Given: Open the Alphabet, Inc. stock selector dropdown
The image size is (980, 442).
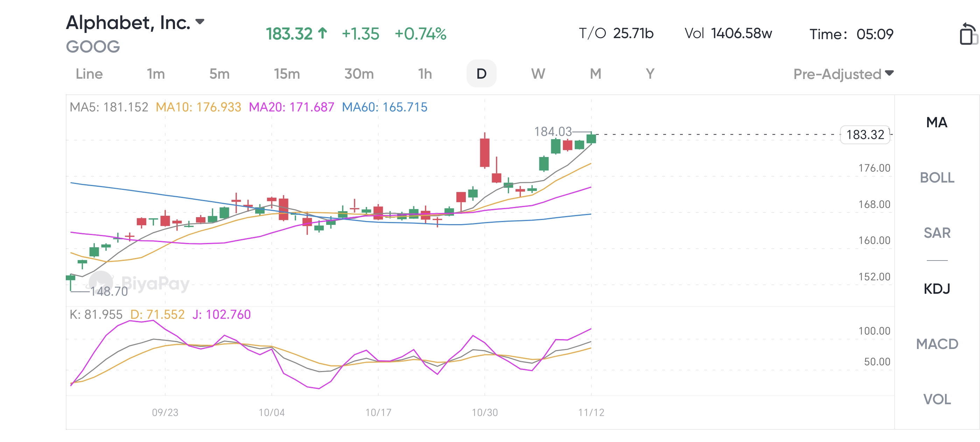Looking at the screenshot, I should pyautogui.click(x=135, y=23).
